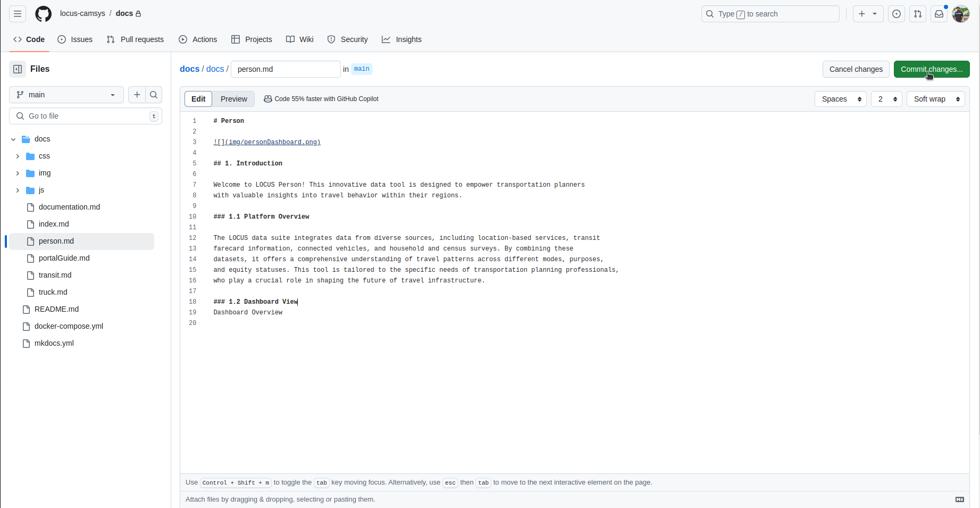Open the pull requests icon in header

tap(918, 14)
